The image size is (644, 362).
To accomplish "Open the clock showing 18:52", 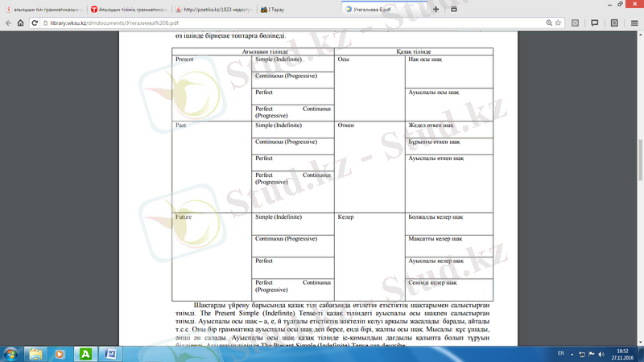I will pyautogui.click(x=622, y=354).
